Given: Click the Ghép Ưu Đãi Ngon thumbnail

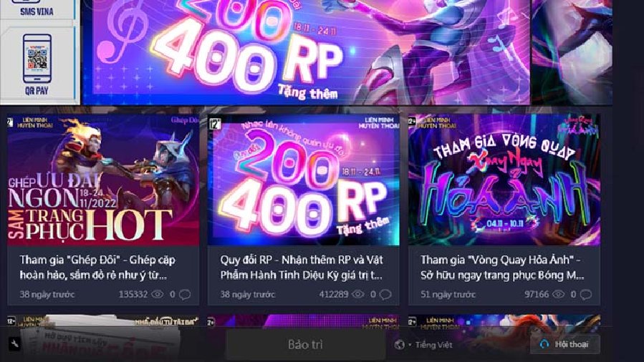Looking at the screenshot, I should point(103,180).
